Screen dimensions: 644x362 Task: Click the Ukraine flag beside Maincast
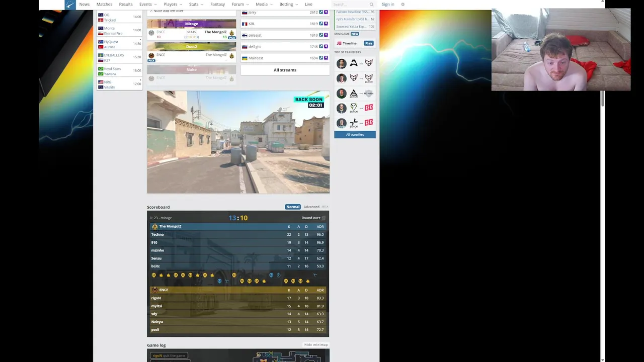point(245,58)
